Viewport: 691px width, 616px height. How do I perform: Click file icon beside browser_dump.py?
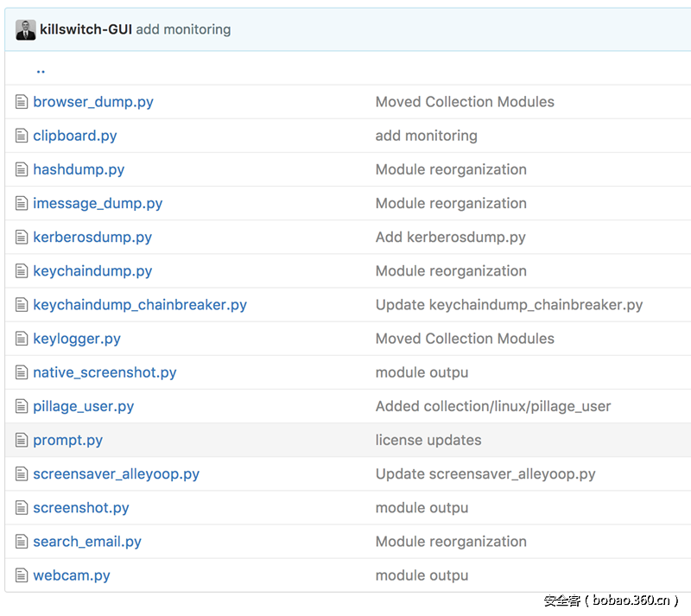(x=22, y=102)
